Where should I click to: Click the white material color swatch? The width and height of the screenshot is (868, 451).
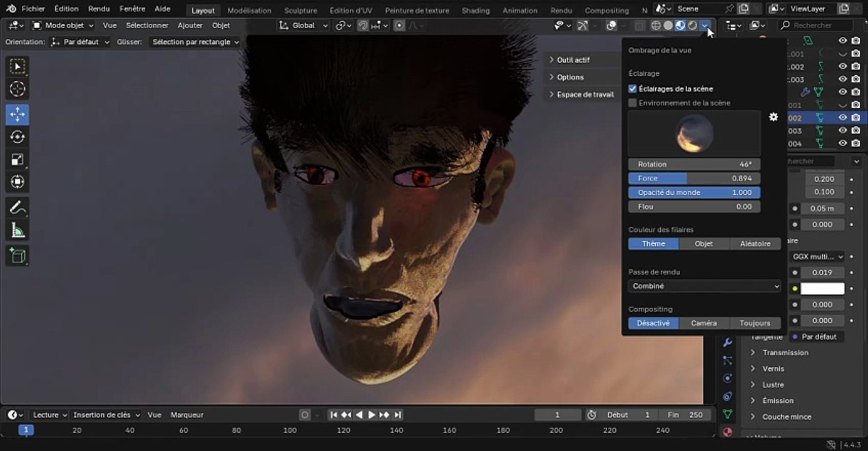click(x=822, y=289)
